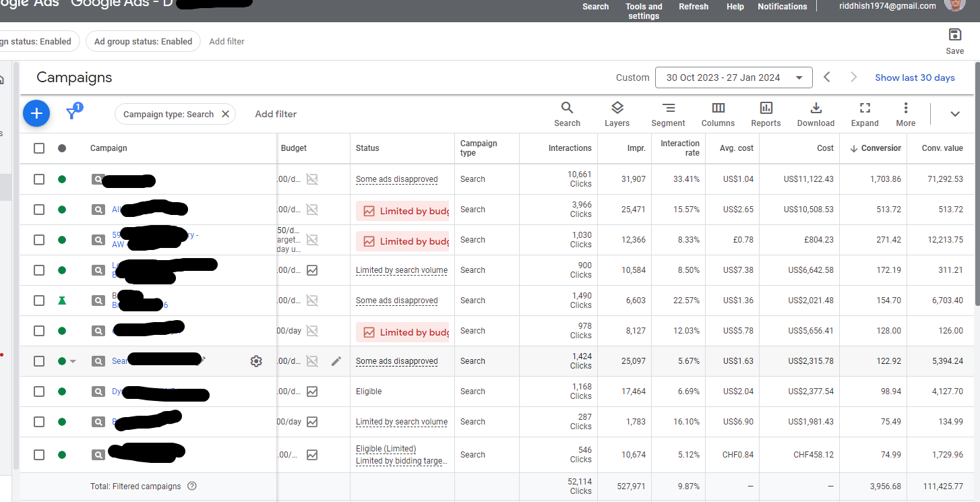Open the filter funnel icon
This screenshot has height=502, width=980.
pyautogui.click(x=72, y=114)
